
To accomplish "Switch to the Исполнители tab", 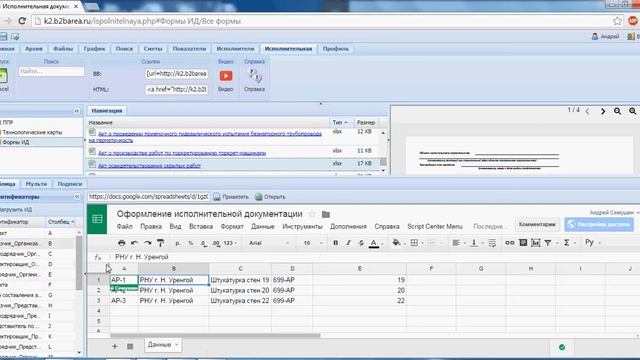I will pyautogui.click(x=236, y=49).
